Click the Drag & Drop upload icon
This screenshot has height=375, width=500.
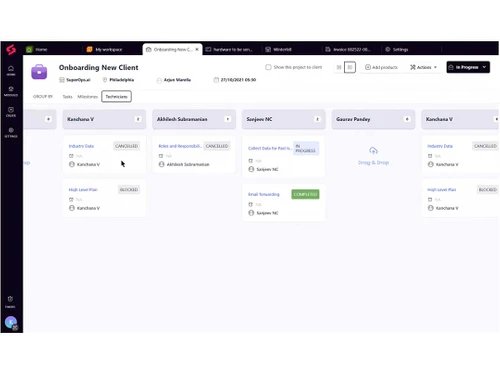coord(373,151)
